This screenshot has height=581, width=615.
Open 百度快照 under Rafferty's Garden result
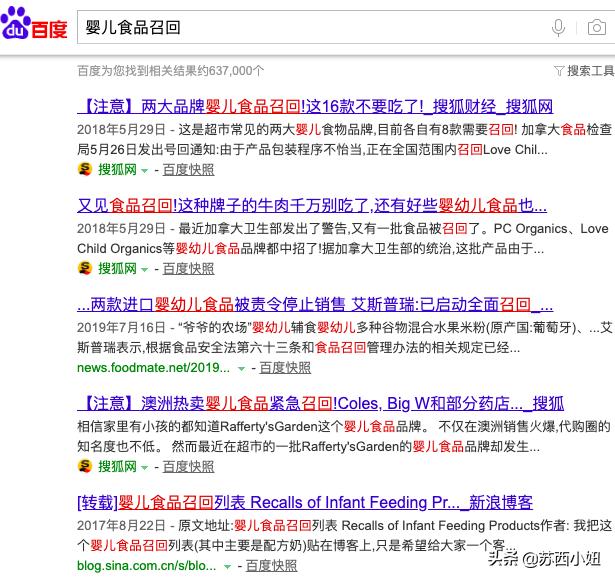point(188,466)
